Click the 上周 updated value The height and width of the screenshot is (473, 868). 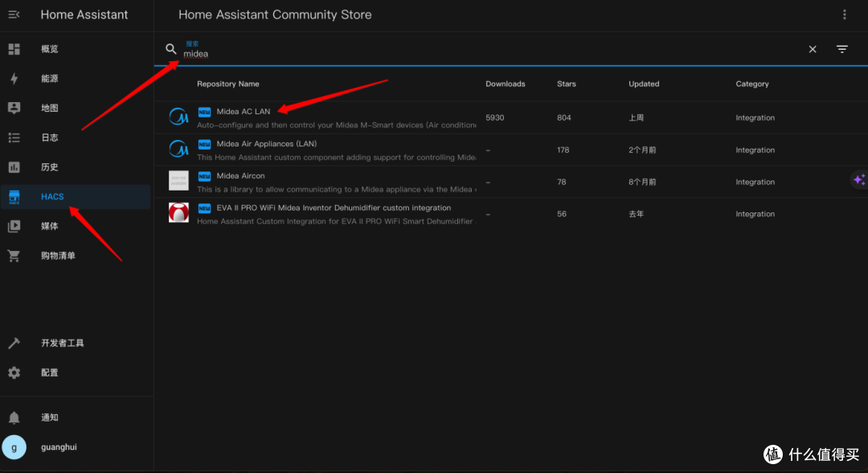pyautogui.click(x=636, y=117)
